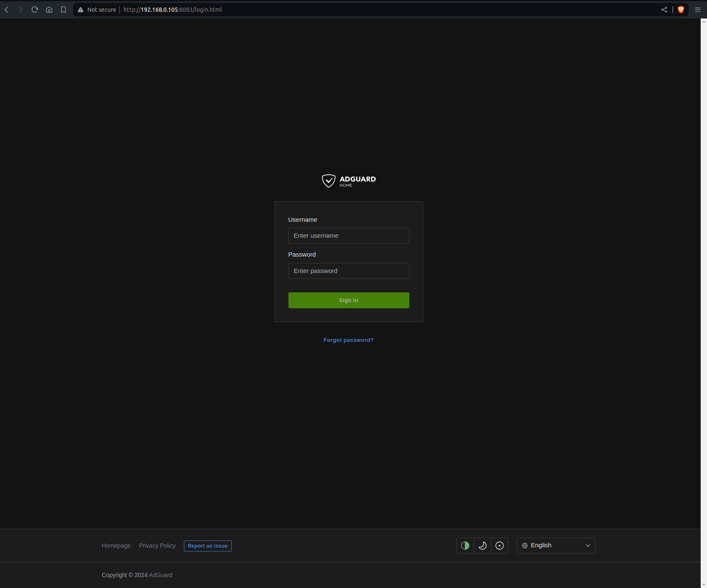Reload the login page
Screen dimensions: 707x588
point(35,10)
